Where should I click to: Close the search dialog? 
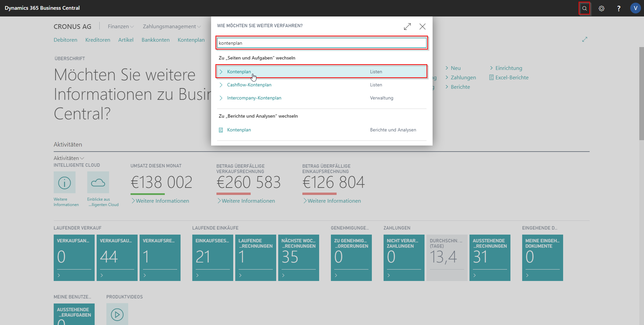[423, 27]
